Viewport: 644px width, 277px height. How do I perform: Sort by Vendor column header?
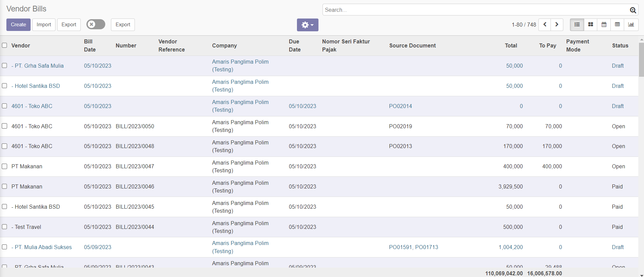pyautogui.click(x=21, y=45)
